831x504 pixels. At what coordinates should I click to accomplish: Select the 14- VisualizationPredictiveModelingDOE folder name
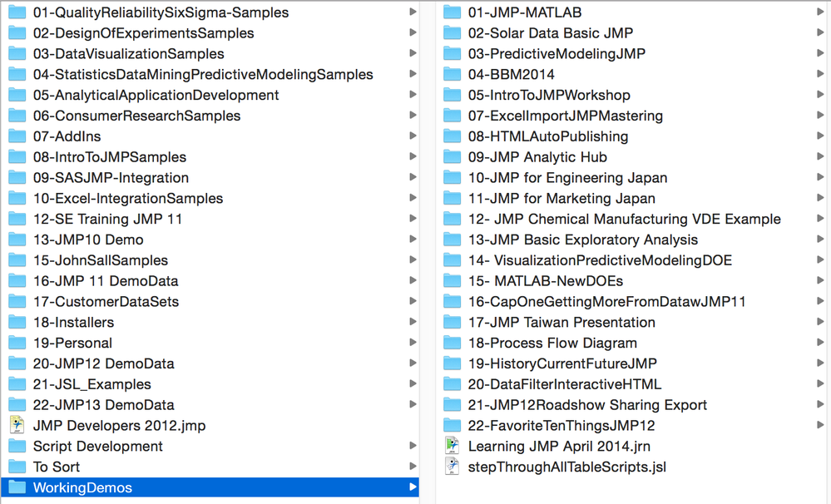click(600, 260)
